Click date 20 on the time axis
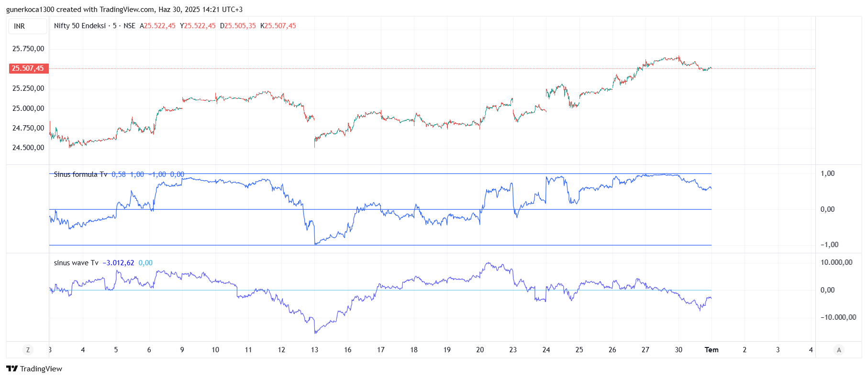868x379 pixels. click(x=480, y=350)
